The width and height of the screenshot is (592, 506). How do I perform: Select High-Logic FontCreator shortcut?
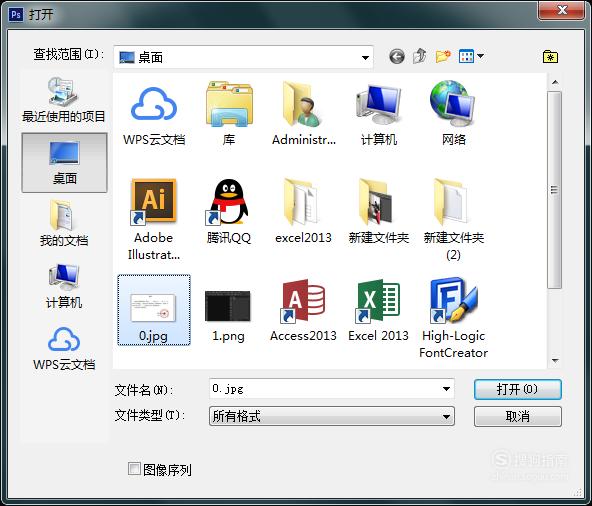click(453, 318)
